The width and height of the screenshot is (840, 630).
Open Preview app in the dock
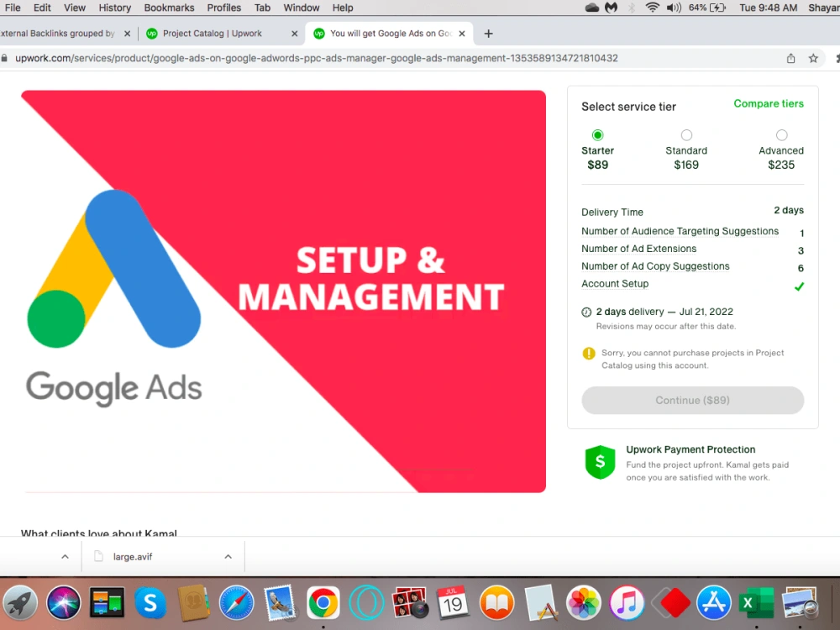(x=800, y=602)
